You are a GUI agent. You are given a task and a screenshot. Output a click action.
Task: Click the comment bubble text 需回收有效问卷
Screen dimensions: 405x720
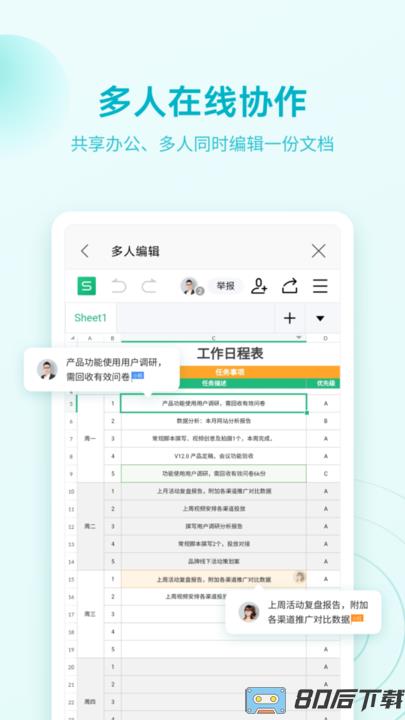pyautogui.click(x=98, y=377)
